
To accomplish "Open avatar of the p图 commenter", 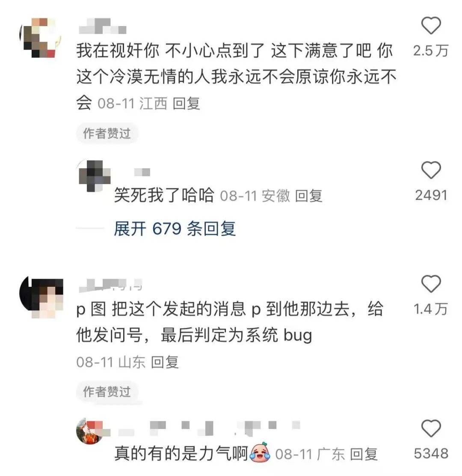I will click(41, 297).
